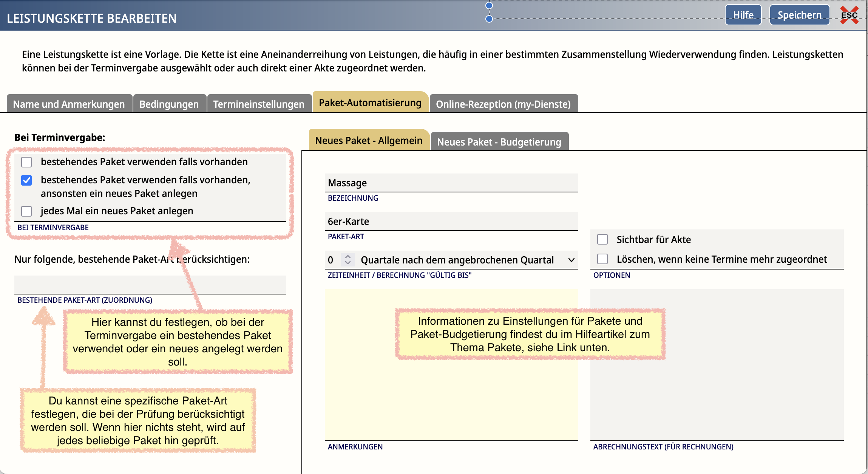The height and width of the screenshot is (474, 868).
Task: Click the Hilfe button
Action: tap(743, 15)
